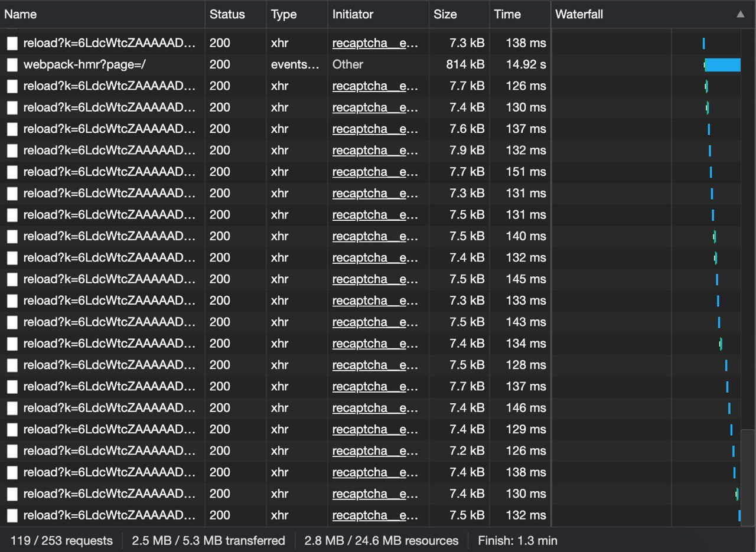This screenshot has width=756, height=552.
Task: Click the 'events…' type cell
Action: tap(295, 64)
